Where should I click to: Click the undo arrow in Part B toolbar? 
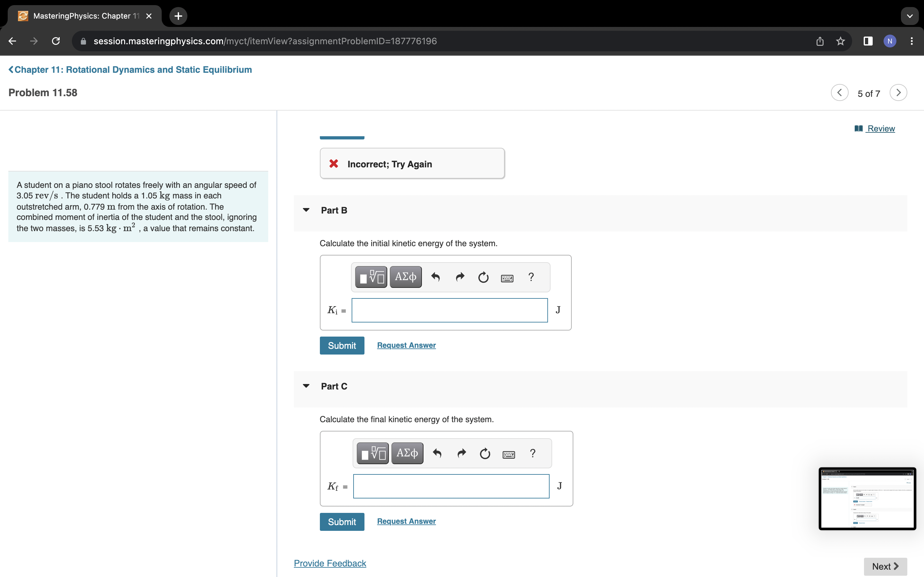435,277
